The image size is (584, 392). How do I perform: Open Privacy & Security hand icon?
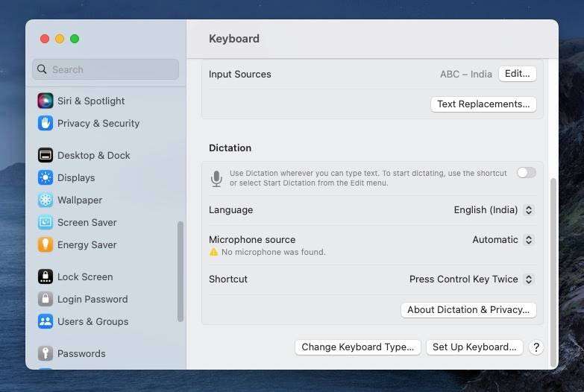[x=45, y=123]
